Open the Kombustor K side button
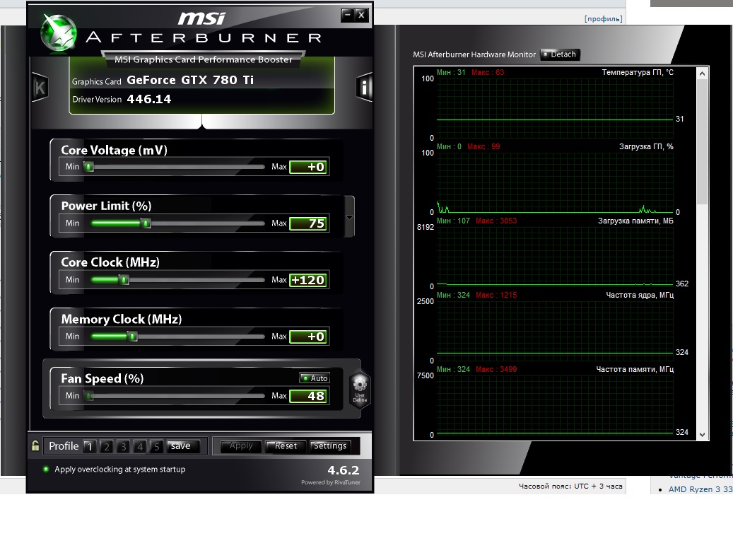This screenshot has width=733, height=560. pyautogui.click(x=40, y=88)
